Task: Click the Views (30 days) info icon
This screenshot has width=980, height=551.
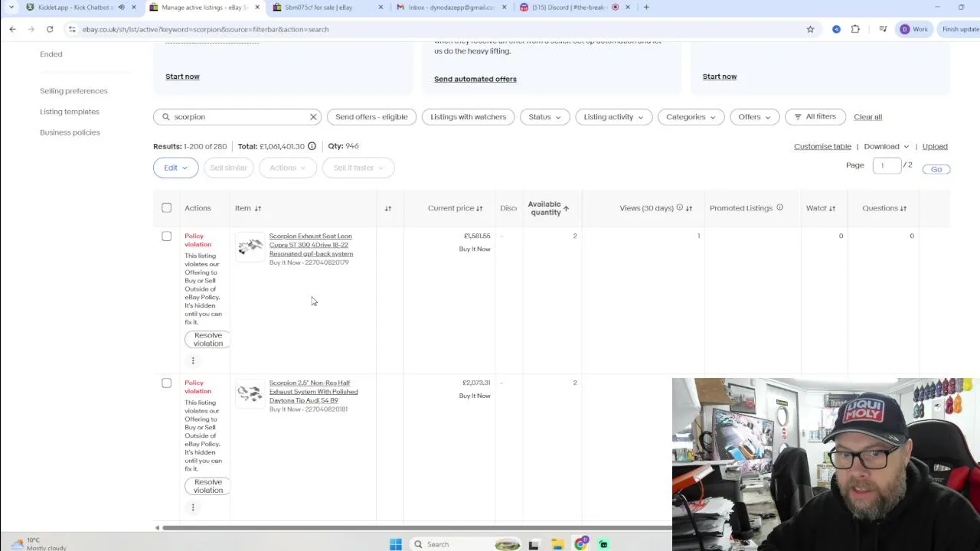Action: [x=679, y=208]
